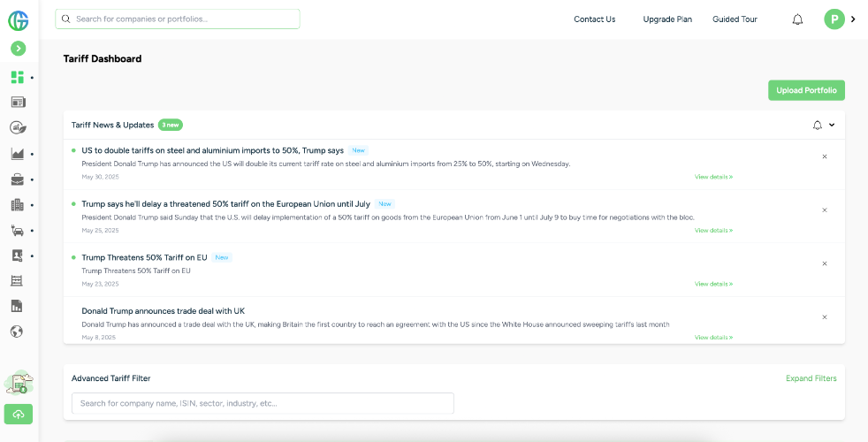Open the person contact card icon in the sidebar

point(18,255)
